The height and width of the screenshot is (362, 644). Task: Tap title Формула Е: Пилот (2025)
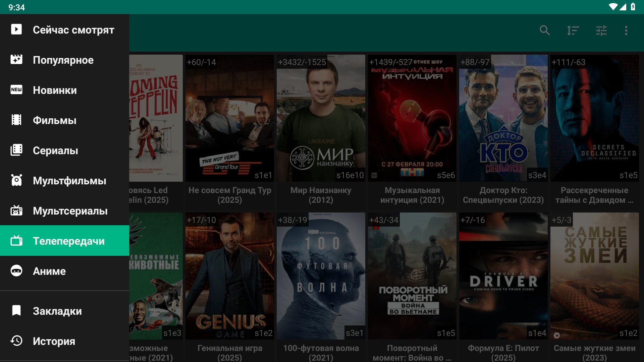(503, 353)
